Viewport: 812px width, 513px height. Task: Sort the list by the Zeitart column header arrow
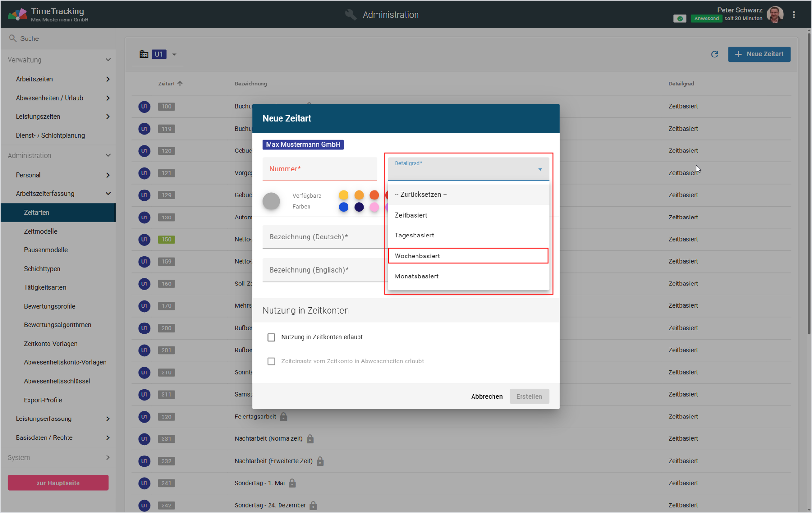point(180,84)
